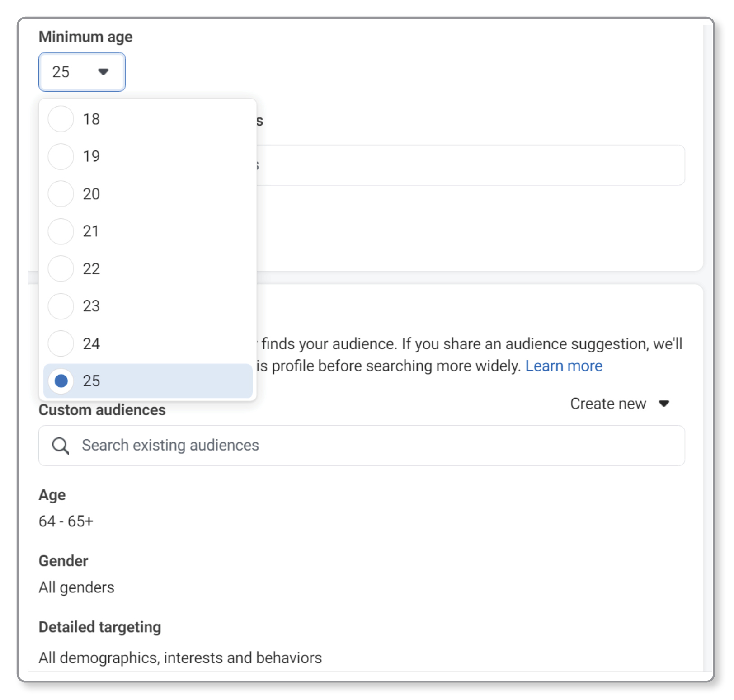Viewport: 734px width, 700px height.
Task: Select the 20 radio button
Action: tap(61, 194)
